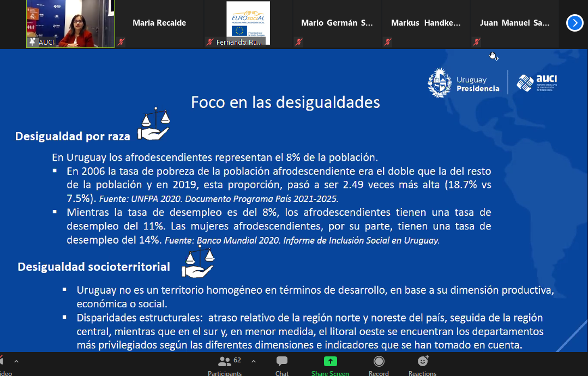Click the Uruguay Presidencia crest logo
The height and width of the screenshot is (376, 588).
tap(440, 83)
